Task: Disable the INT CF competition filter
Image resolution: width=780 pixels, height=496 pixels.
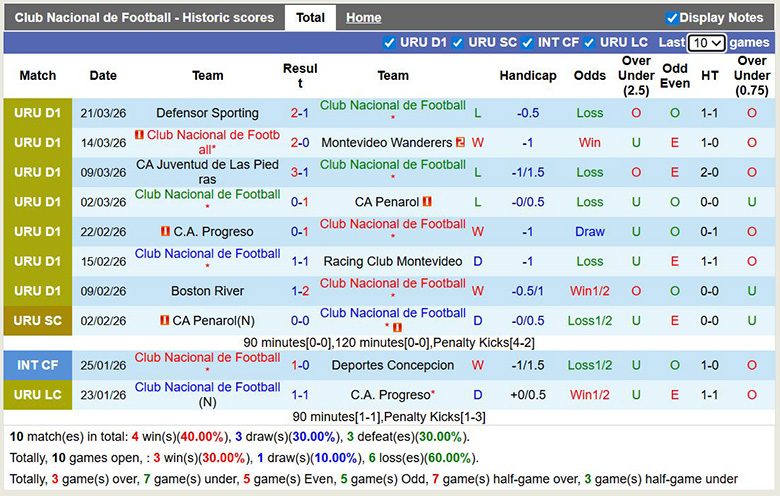Action: 527,43
